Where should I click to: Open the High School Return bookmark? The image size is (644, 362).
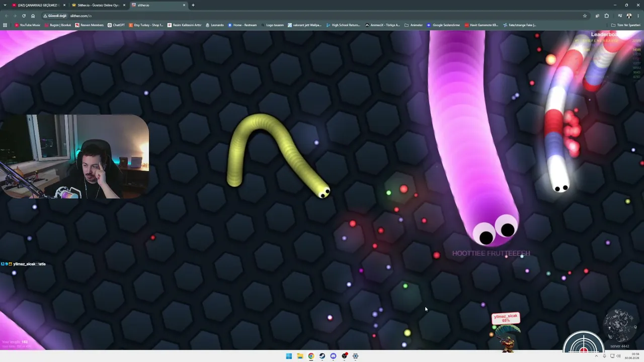(x=343, y=25)
